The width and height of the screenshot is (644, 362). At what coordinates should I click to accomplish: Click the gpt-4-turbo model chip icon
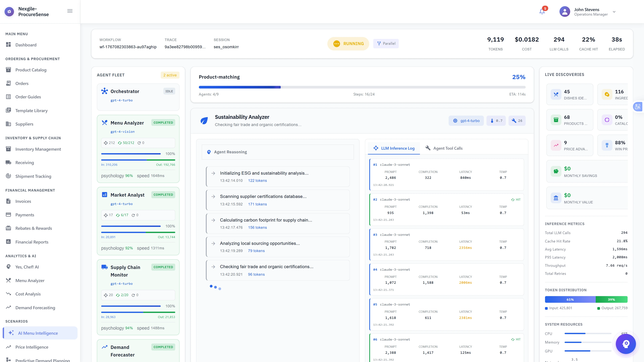coord(455,120)
